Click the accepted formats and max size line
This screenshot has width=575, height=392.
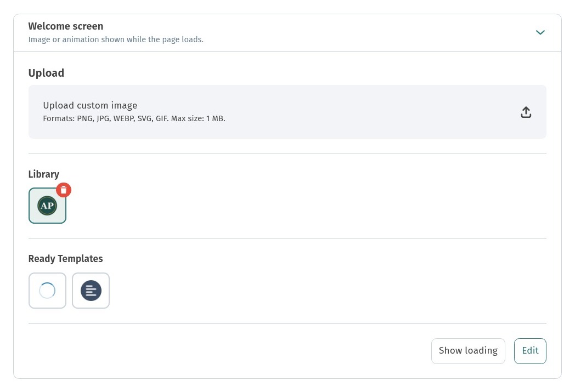[134, 119]
